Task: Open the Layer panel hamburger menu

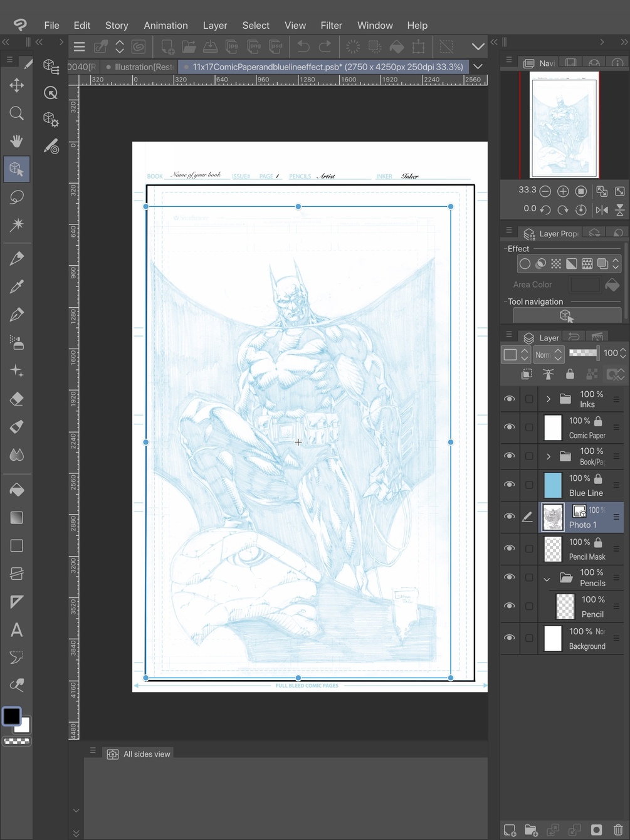Action: [509, 335]
